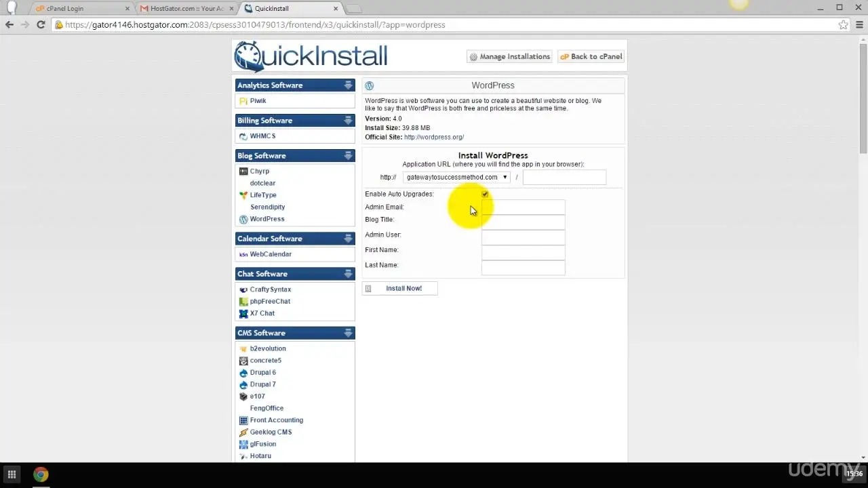Click the glFusion icon
This screenshot has width=868, height=488.
(243, 445)
